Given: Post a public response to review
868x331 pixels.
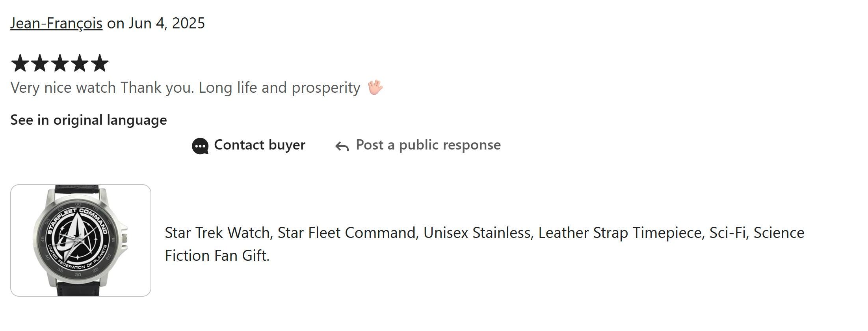Looking at the screenshot, I should (428, 145).
